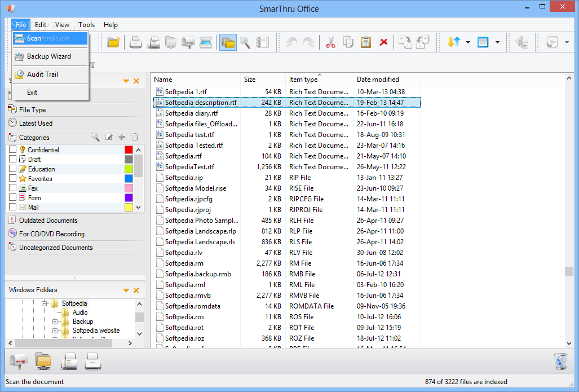This screenshot has height=392, width=579.
Task: Click the Categories trash delete icon
Action: click(x=135, y=137)
